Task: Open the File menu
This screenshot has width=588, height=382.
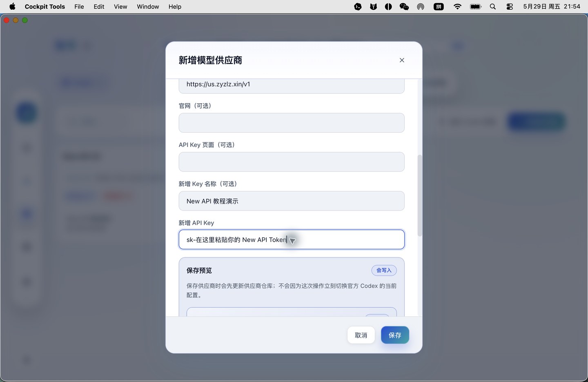Action: (x=79, y=7)
